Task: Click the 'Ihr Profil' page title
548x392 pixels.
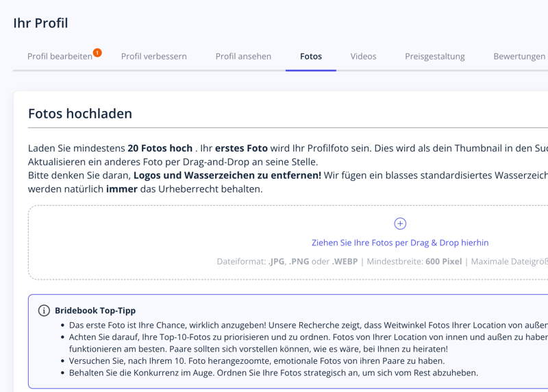Action: coord(40,23)
